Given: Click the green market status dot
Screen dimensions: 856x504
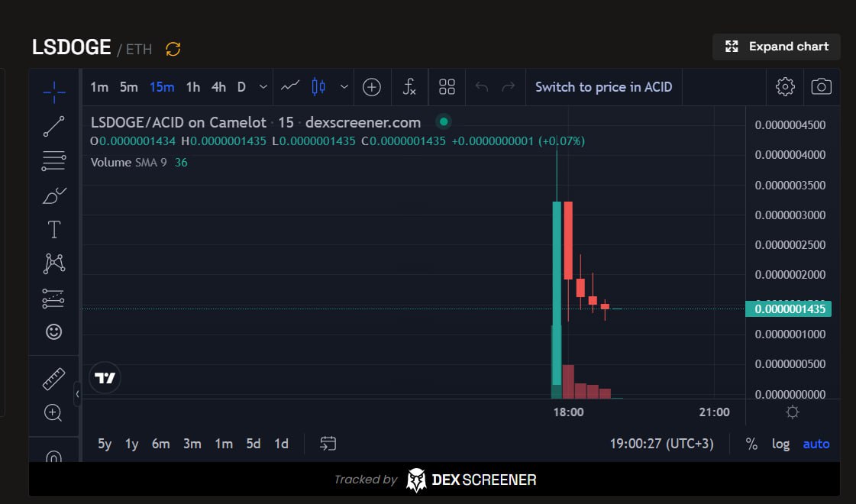Looking at the screenshot, I should click(444, 121).
